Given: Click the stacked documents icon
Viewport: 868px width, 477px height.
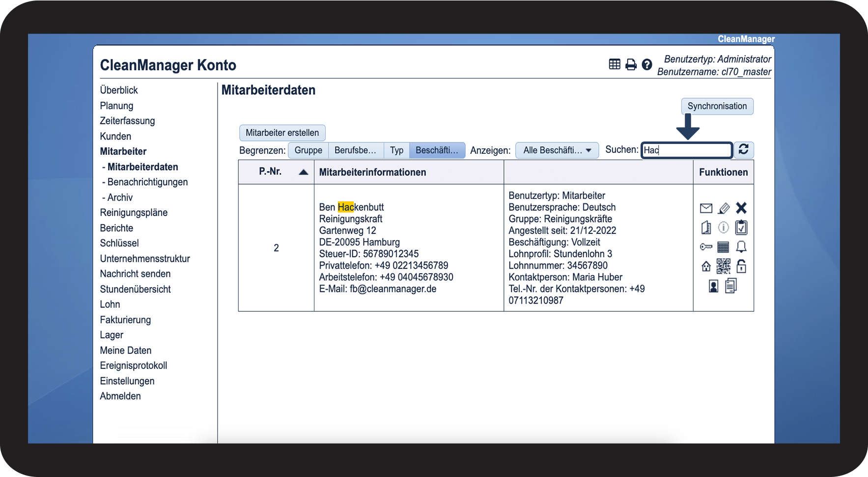Looking at the screenshot, I should click(731, 285).
